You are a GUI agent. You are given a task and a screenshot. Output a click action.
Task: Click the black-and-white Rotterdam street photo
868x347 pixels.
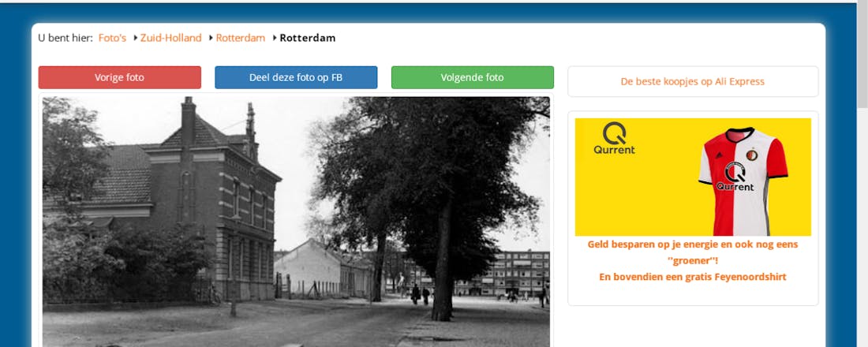296,222
